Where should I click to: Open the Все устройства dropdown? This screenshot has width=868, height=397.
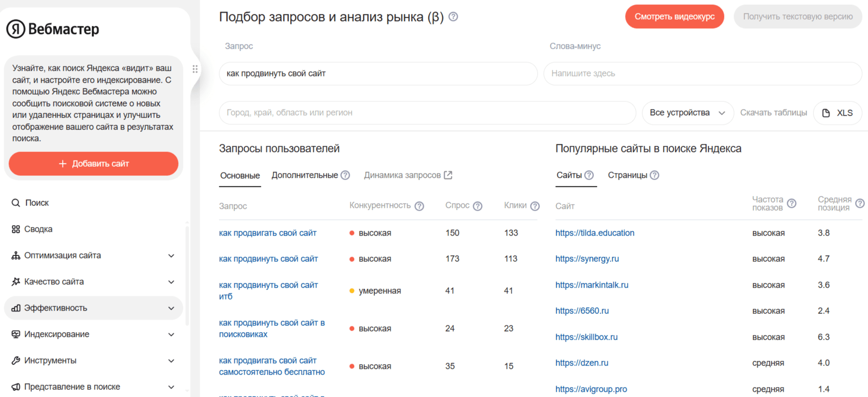(687, 113)
